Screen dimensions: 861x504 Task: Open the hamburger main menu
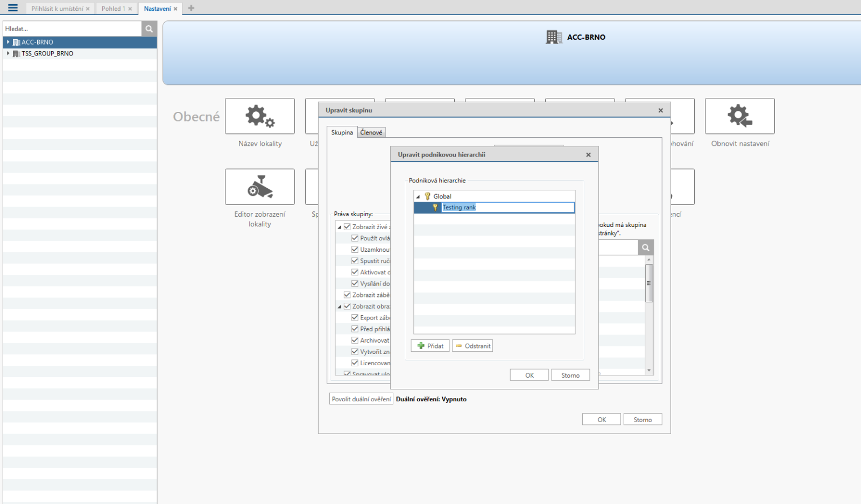pos(13,8)
